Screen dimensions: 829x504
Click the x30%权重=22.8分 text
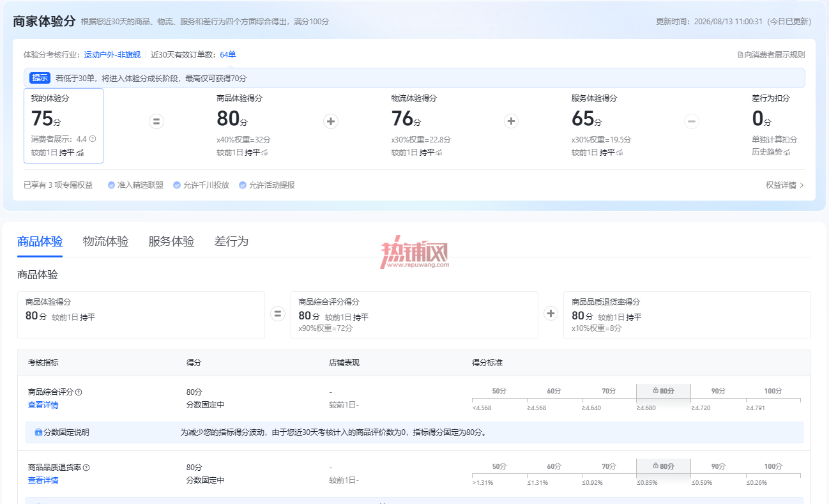(421, 139)
